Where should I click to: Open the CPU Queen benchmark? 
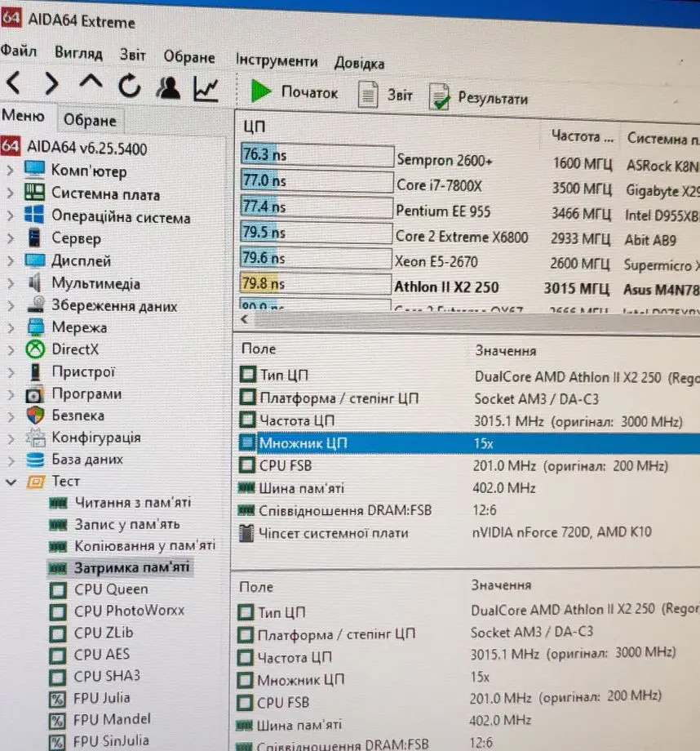[99, 589]
